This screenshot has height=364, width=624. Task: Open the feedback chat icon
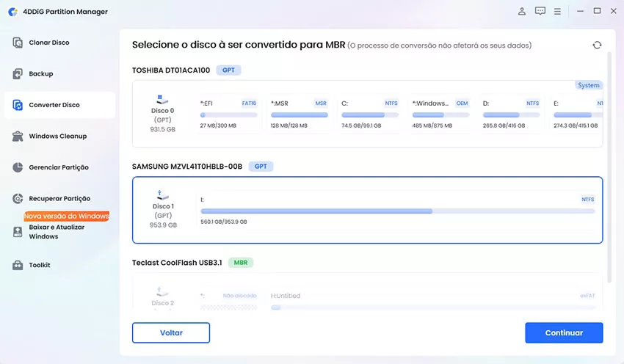[x=540, y=11]
